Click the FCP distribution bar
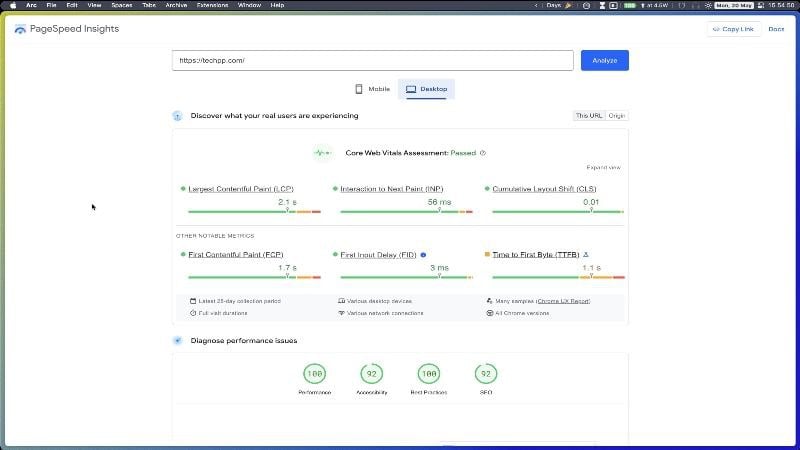 coord(254,277)
